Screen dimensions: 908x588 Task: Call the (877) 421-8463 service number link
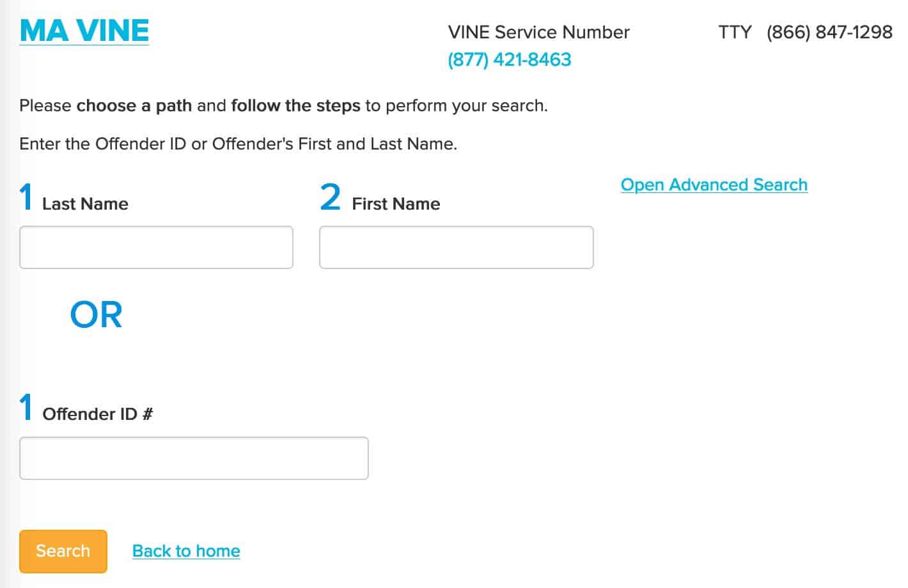[509, 59]
